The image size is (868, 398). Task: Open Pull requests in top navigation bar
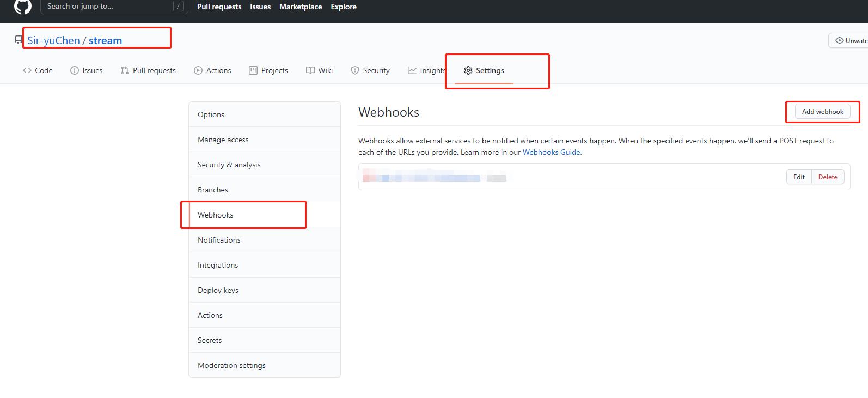point(219,7)
